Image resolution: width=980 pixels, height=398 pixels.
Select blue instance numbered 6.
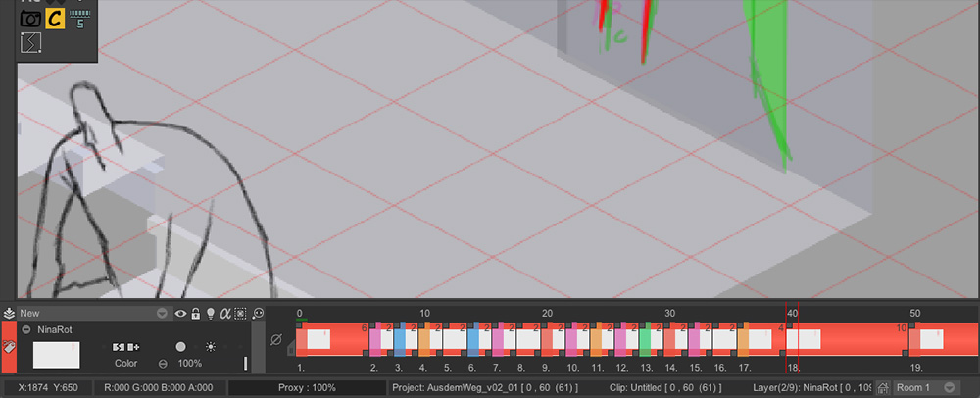click(479, 339)
